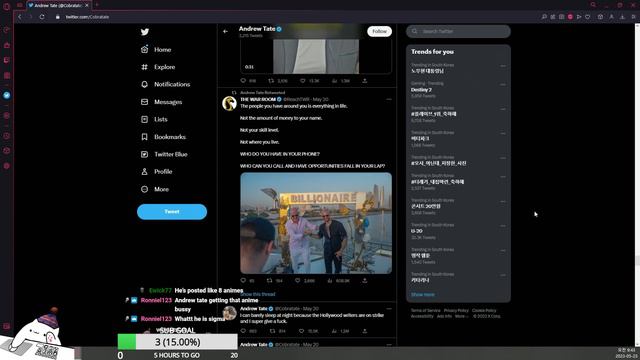Retweet THE WAR ROOM tweet
The height and width of the screenshot is (360, 640).
pyautogui.click(x=270, y=280)
